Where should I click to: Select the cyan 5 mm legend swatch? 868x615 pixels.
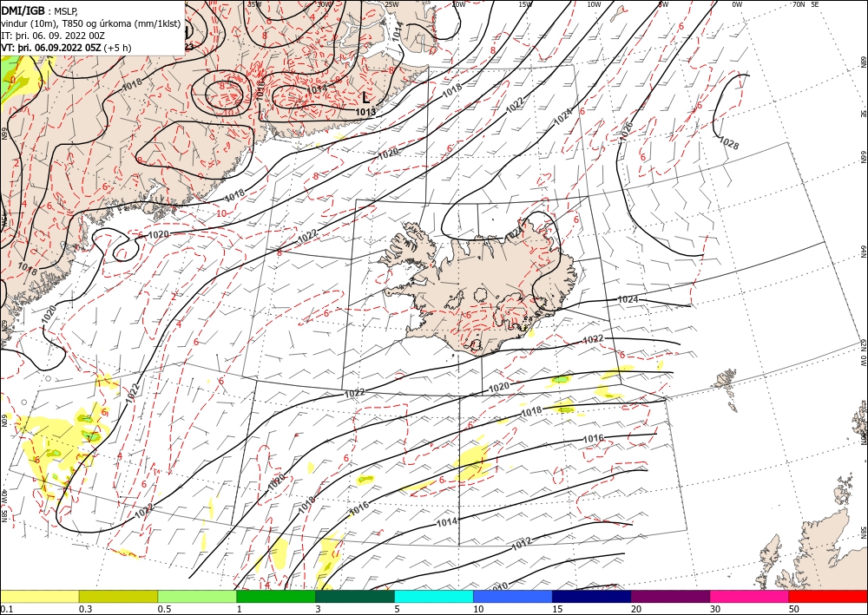pyautogui.click(x=434, y=596)
